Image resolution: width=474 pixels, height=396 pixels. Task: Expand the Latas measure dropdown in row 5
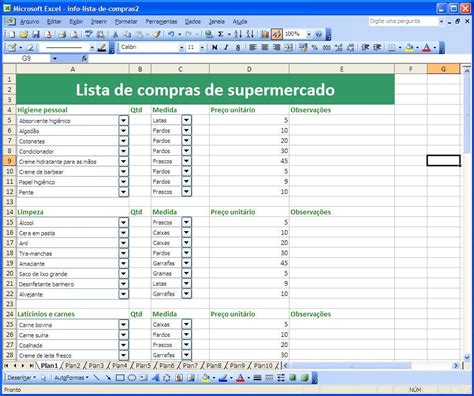[x=187, y=120]
